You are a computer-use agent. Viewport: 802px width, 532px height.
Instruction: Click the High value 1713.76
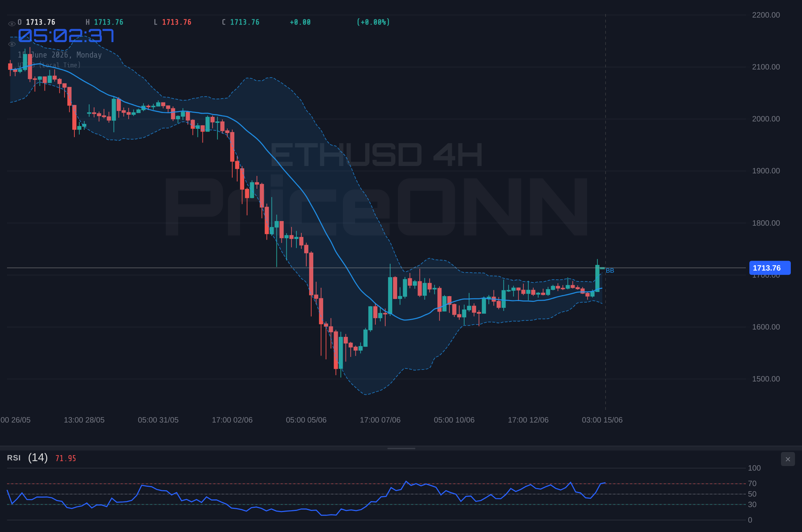point(109,22)
